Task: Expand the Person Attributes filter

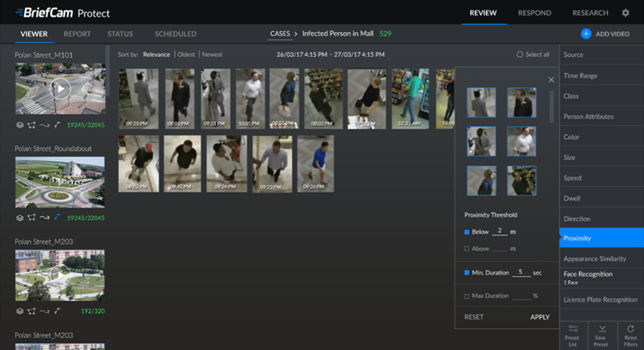Action: 601,116
